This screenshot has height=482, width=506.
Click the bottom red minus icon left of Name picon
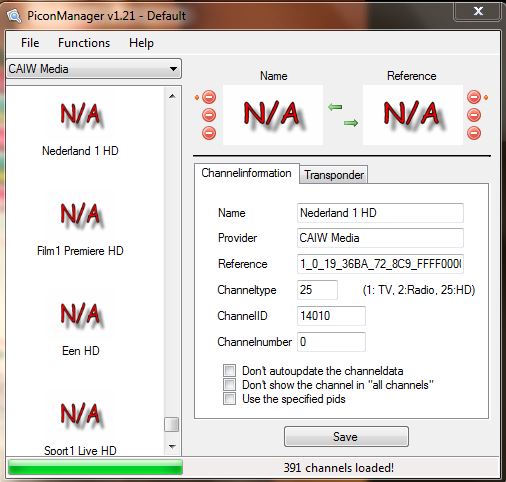click(209, 133)
